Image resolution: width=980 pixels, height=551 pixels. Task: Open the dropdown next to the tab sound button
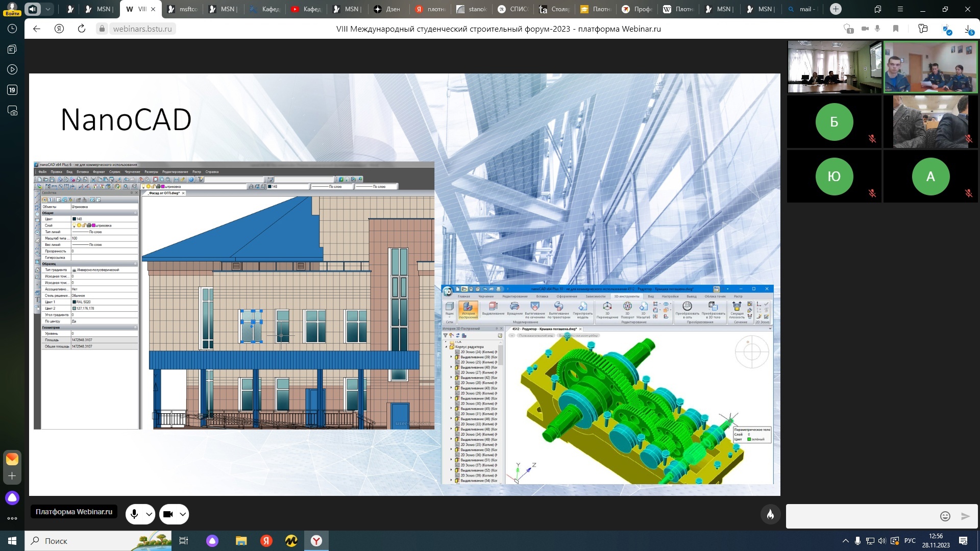(x=47, y=9)
